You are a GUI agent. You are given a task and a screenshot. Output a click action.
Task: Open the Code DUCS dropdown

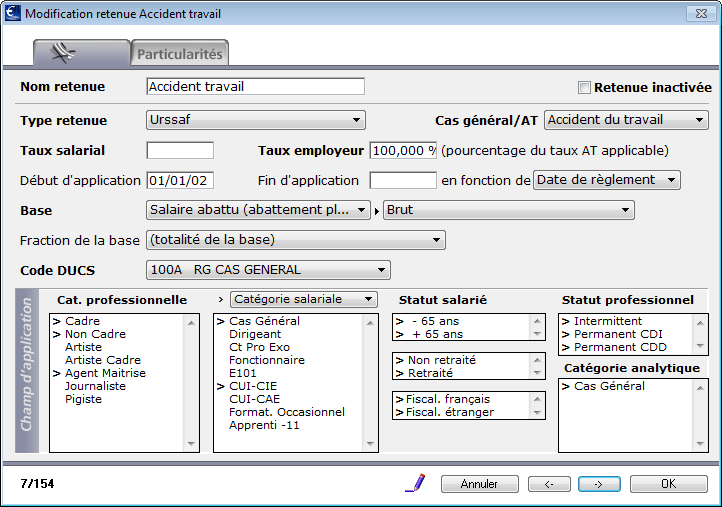coord(268,270)
